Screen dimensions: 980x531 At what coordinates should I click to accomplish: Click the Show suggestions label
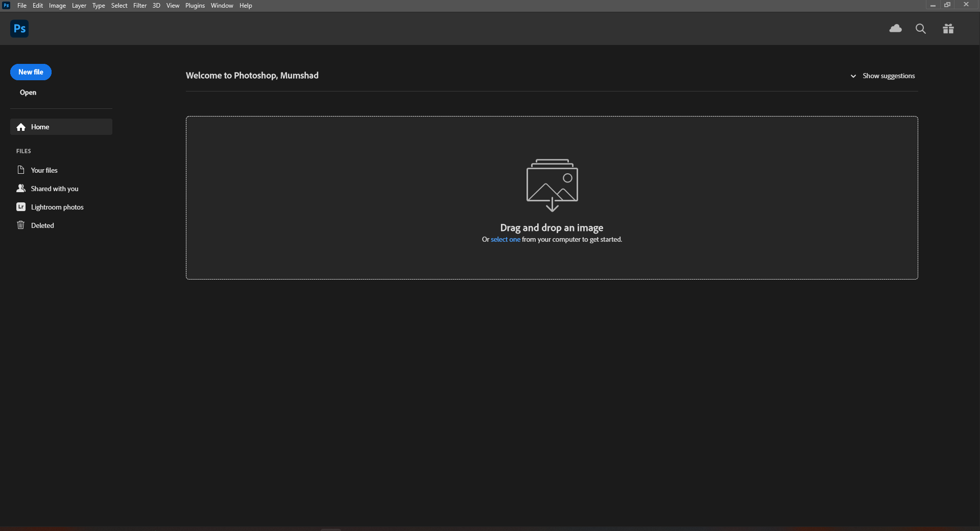[x=889, y=76]
